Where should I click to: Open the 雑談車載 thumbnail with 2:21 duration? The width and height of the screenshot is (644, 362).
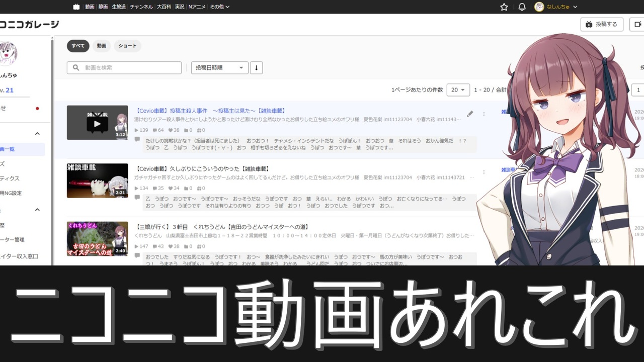point(98,180)
